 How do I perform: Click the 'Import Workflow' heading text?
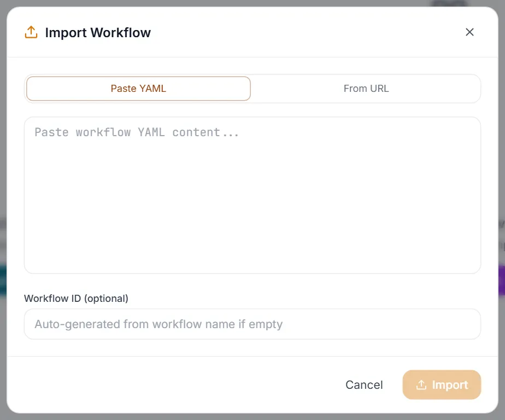(98, 33)
